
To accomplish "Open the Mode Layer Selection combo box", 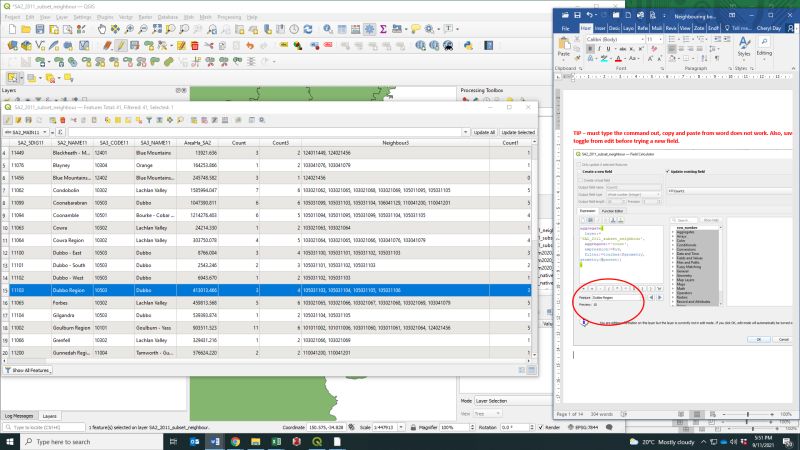I will 513,401.
